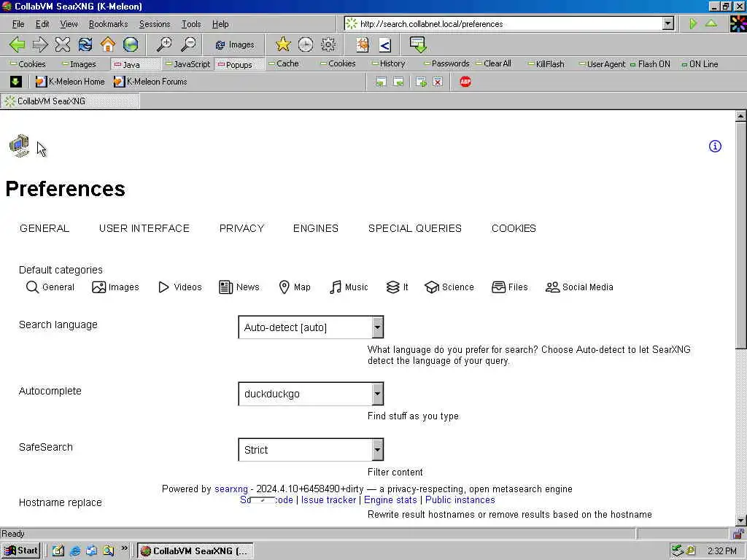This screenshot has width=747, height=560.
Task: Open the Sessions menu
Action: (x=155, y=24)
